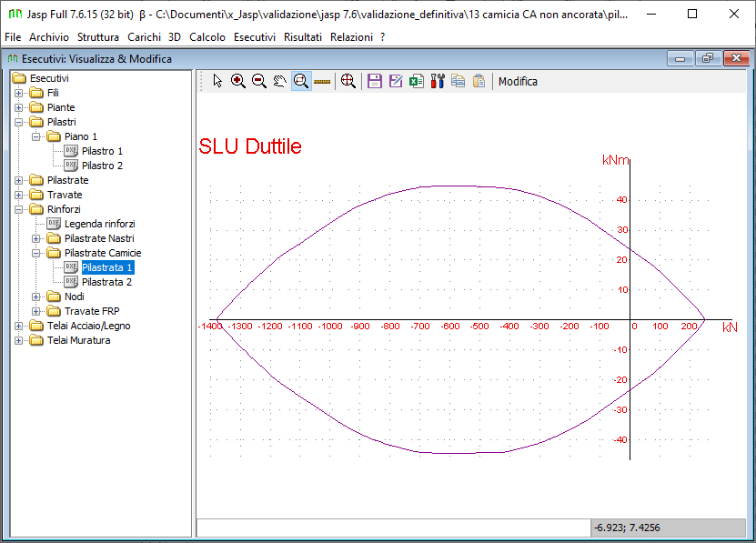Image resolution: width=756 pixels, height=543 pixels.
Task: Collapse the Rinforzi folder node
Action: (18, 209)
